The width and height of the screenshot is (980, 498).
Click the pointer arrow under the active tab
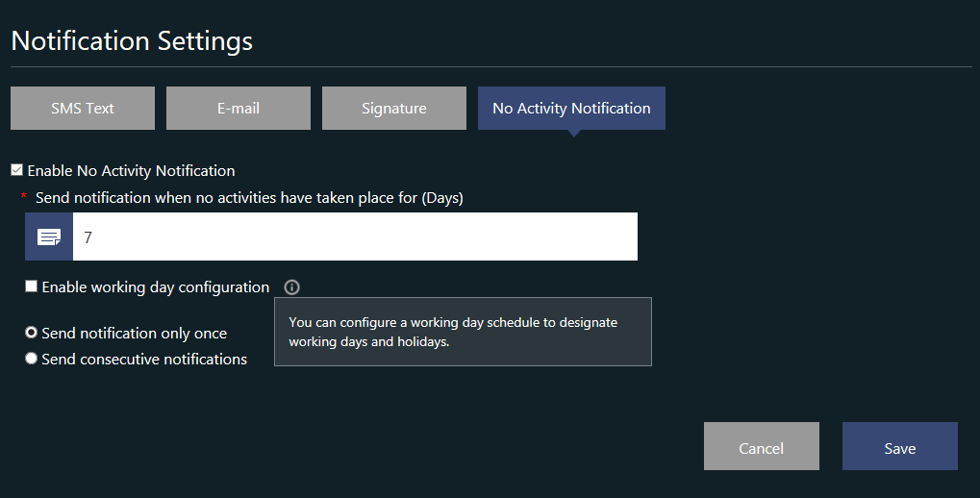coord(574,133)
